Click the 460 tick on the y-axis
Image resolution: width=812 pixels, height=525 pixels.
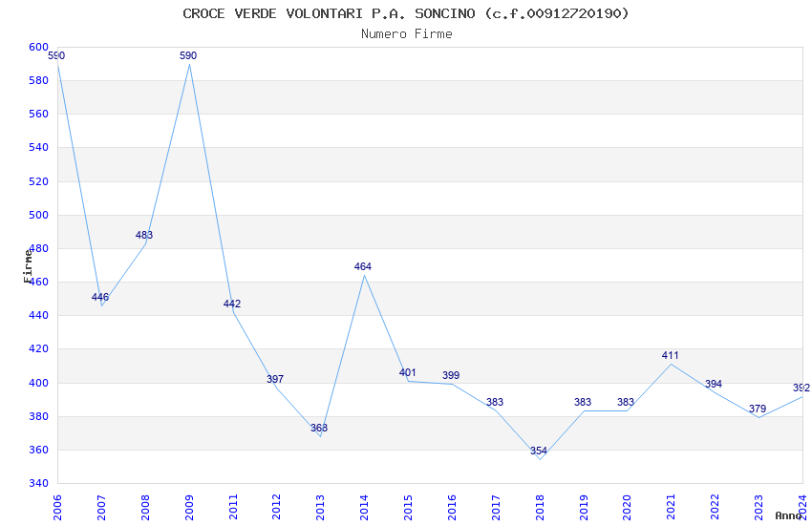coord(38,283)
